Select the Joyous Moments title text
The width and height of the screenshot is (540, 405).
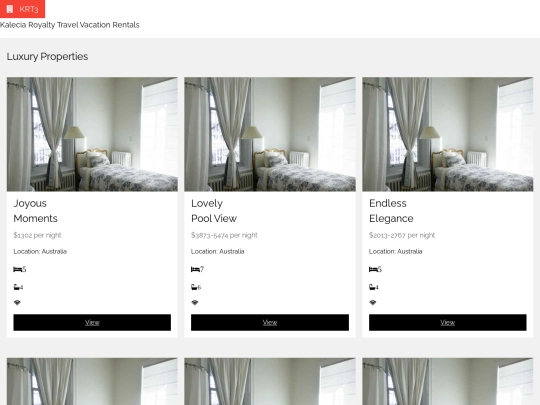click(x=35, y=211)
